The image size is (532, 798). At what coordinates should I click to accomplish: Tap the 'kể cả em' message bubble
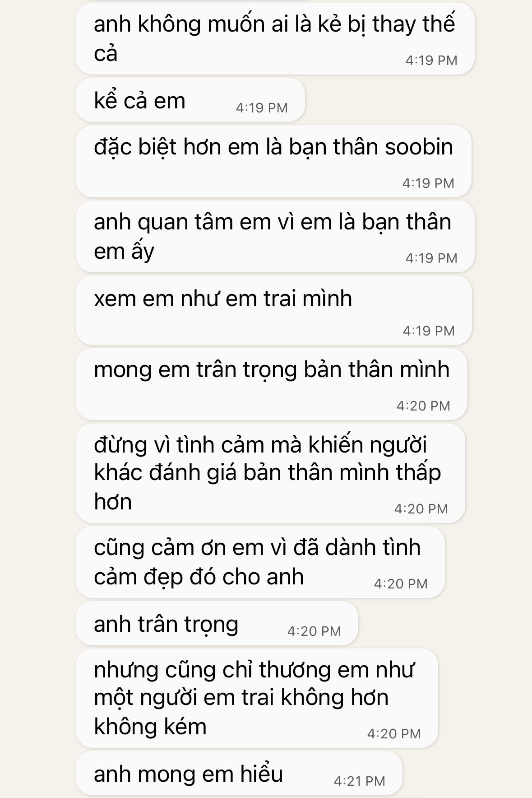[190, 100]
